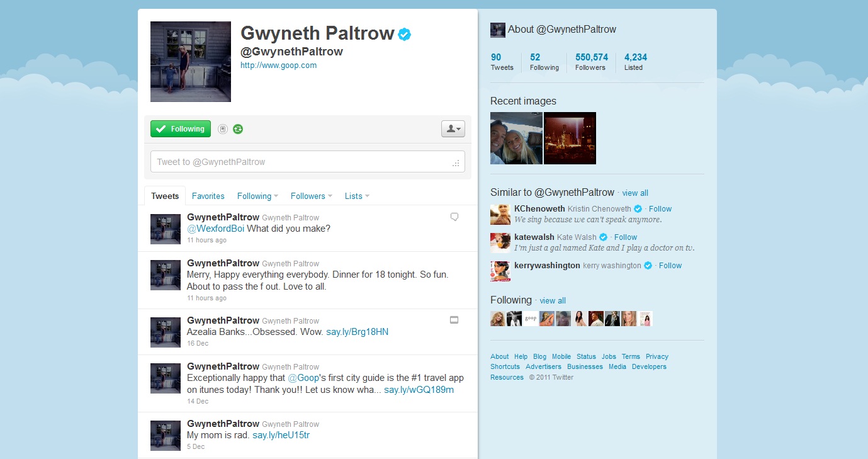Toggle the green retweets icon

238,129
